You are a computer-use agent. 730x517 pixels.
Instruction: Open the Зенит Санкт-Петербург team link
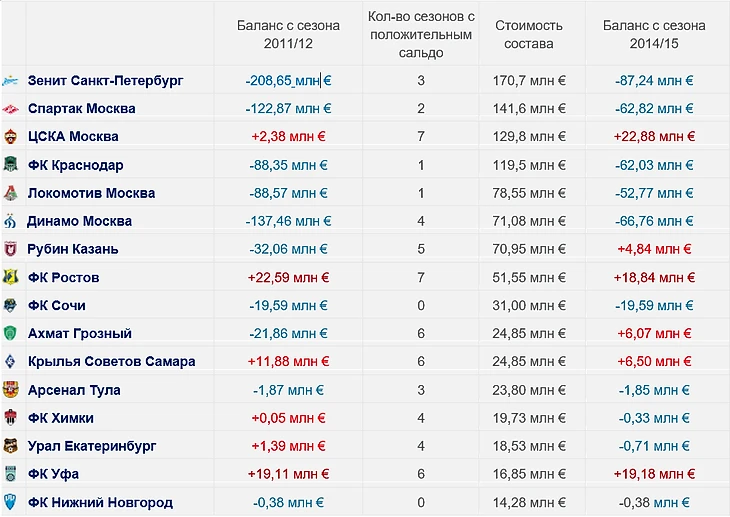pos(105,80)
